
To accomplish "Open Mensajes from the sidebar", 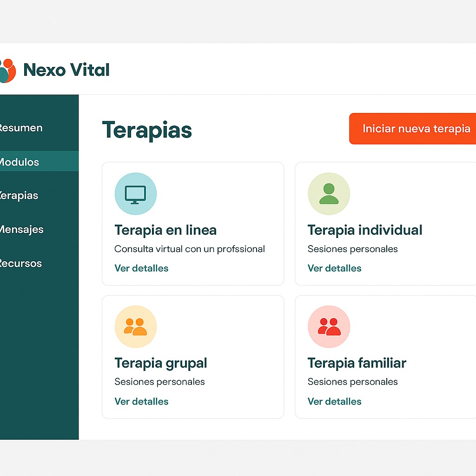I will 21,230.
